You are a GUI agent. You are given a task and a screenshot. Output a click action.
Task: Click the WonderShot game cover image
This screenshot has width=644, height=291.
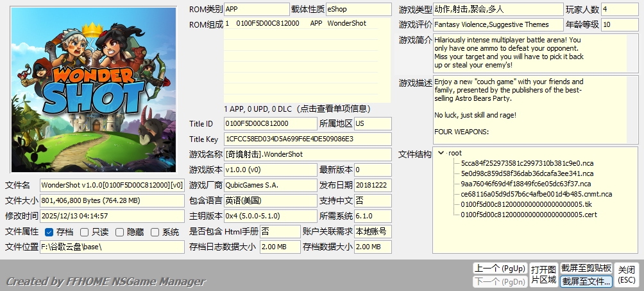coord(94,90)
